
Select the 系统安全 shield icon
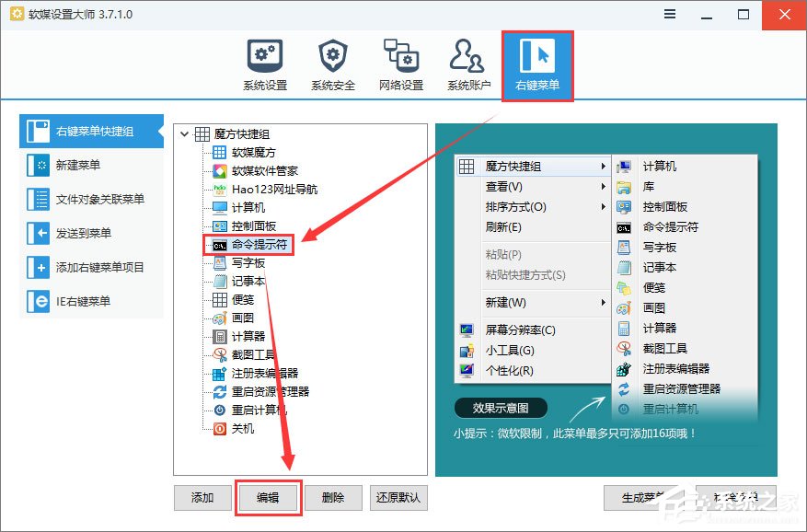point(332,62)
